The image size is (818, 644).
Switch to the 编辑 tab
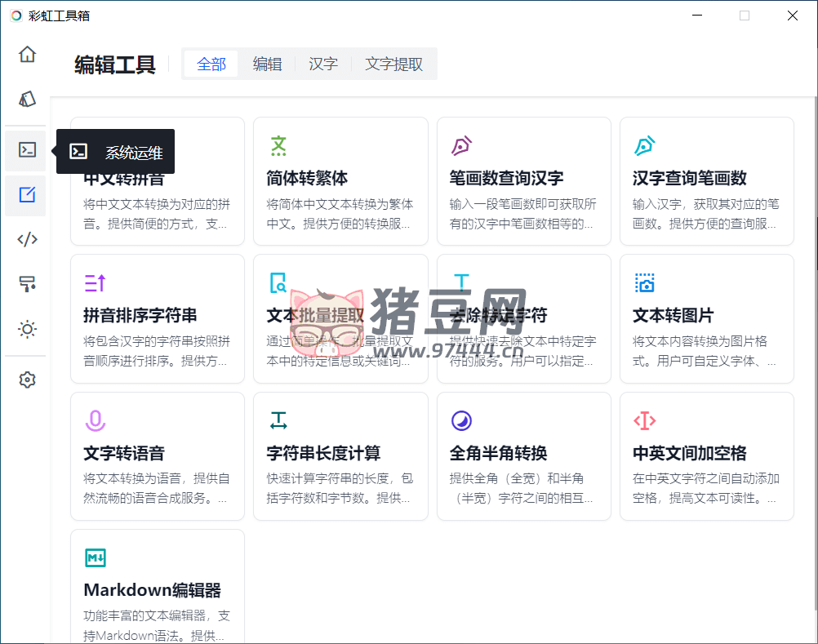point(267,64)
